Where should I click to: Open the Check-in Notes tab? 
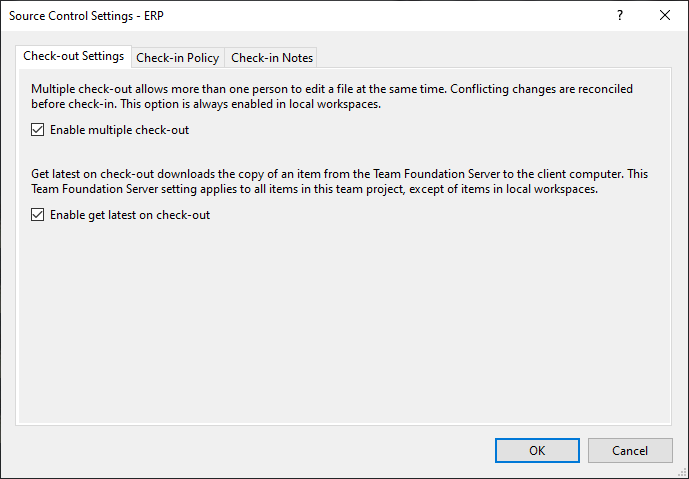point(272,58)
